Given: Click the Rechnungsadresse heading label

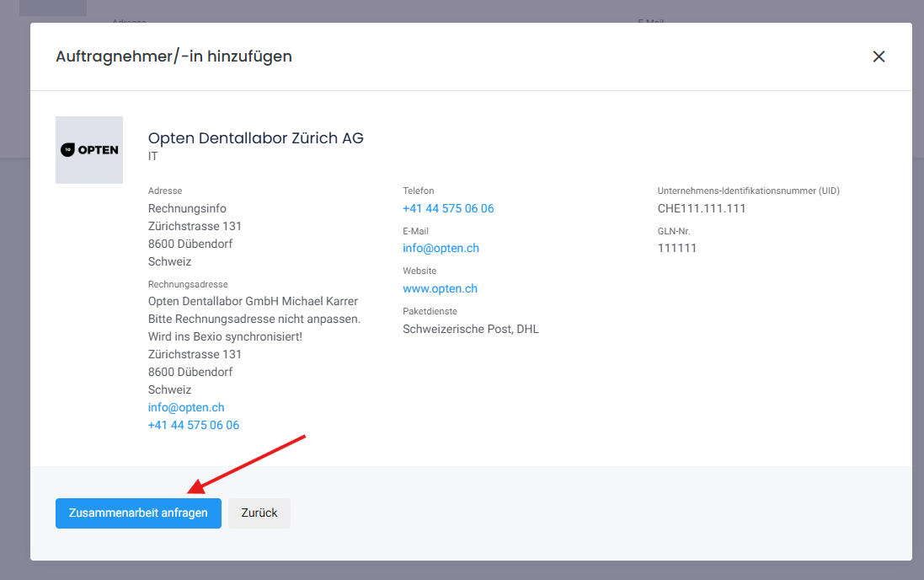Looking at the screenshot, I should [188, 284].
